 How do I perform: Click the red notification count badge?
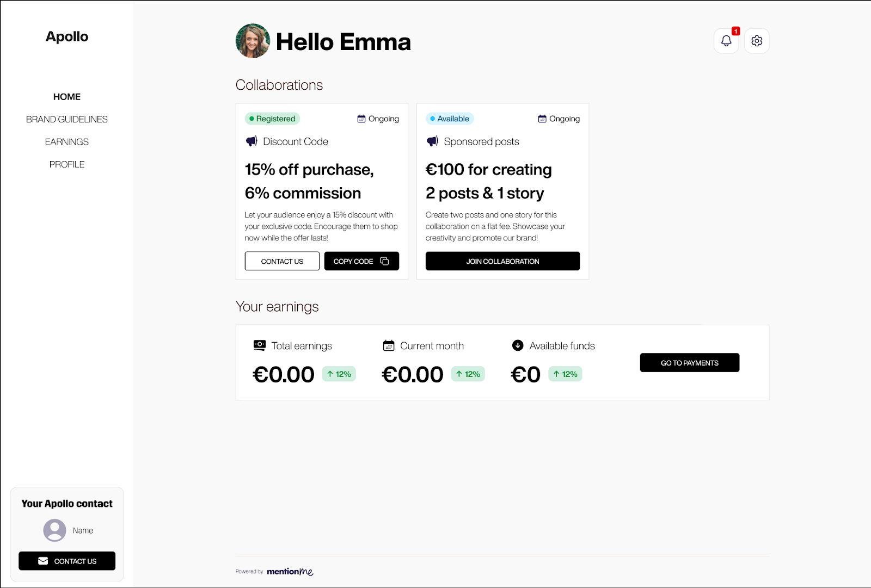click(735, 31)
